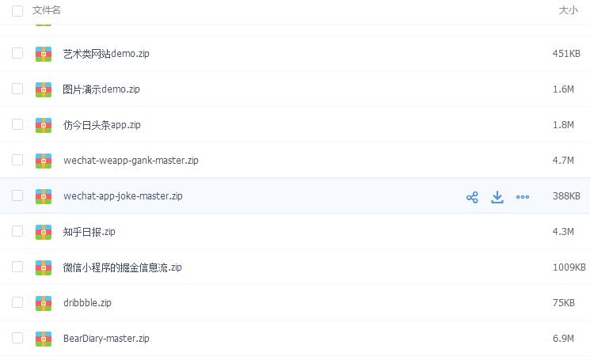Image resolution: width=590 pixels, height=364 pixels.
Task: Sort by the 大小 column header
Action: point(568,10)
